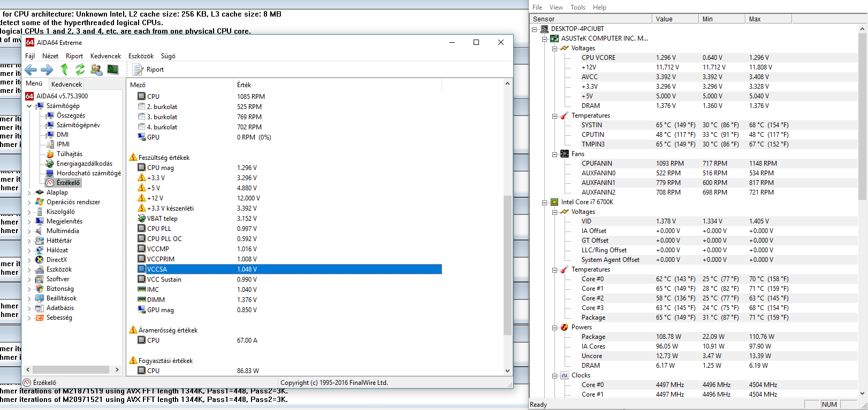Switch to the Kedvencek tab in sidebar

(x=66, y=84)
